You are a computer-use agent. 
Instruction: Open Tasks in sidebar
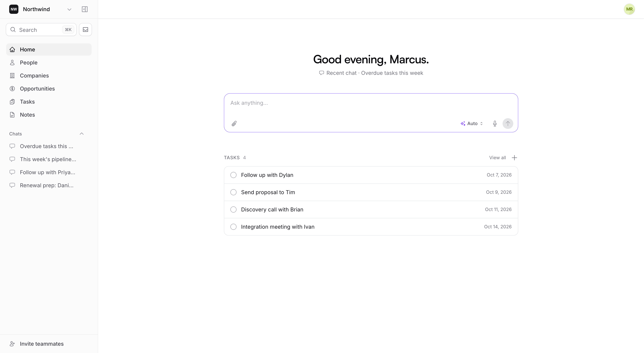click(x=49, y=101)
